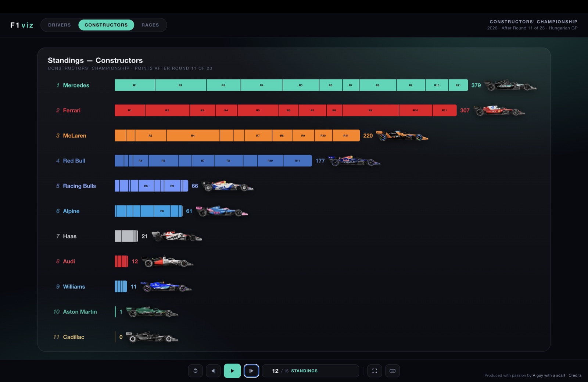This screenshot has width=588, height=382.
Task: Click the 'Standings — Constructors' heading
Action: point(95,60)
